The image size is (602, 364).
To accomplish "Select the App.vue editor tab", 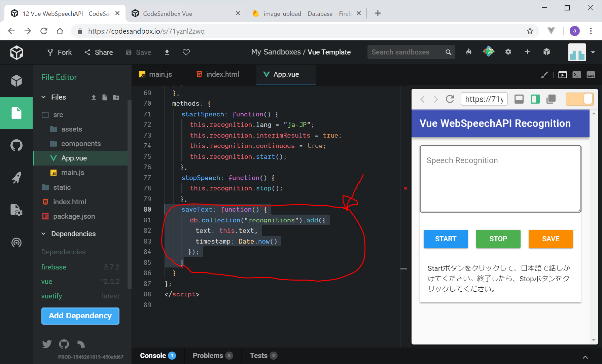I will pyautogui.click(x=286, y=74).
